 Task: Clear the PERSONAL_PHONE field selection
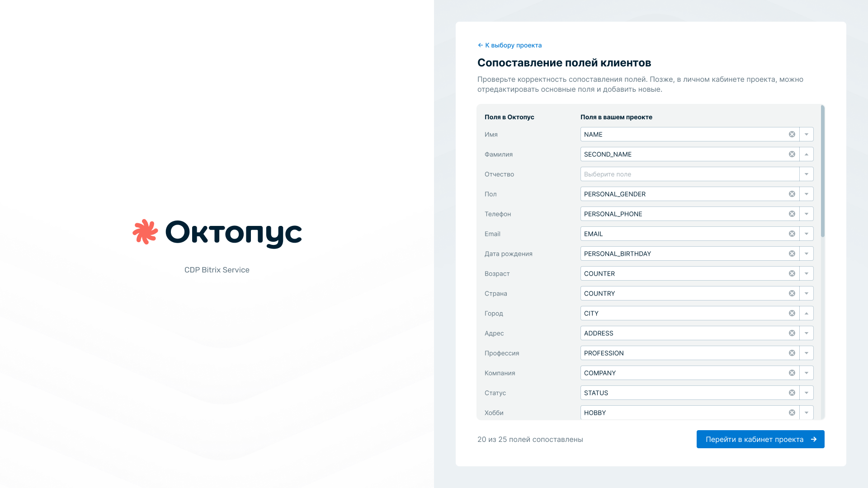(792, 214)
